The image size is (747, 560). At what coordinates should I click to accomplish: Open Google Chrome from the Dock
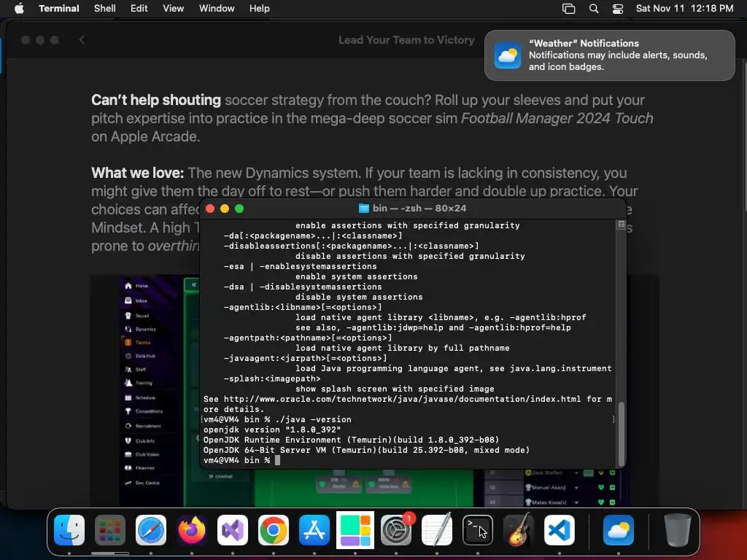(x=274, y=530)
